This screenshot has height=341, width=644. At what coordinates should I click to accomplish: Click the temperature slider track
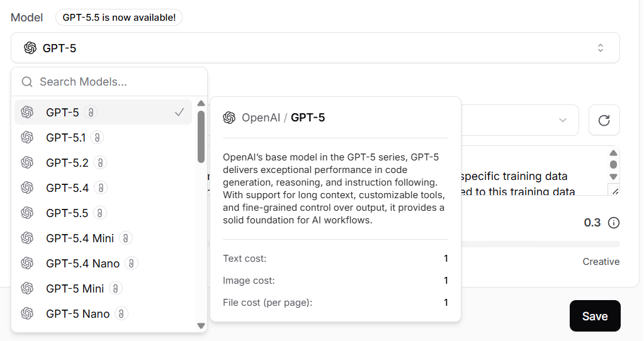[540, 244]
